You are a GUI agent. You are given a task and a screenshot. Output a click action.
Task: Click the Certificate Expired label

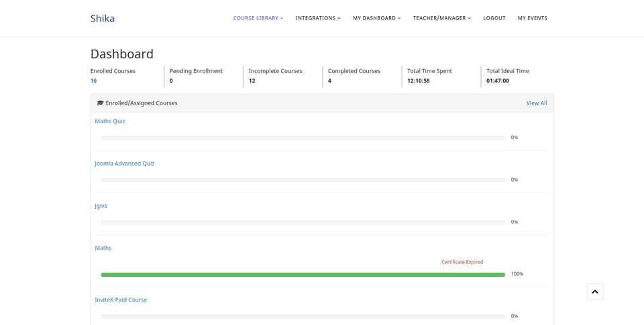[462, 262]
